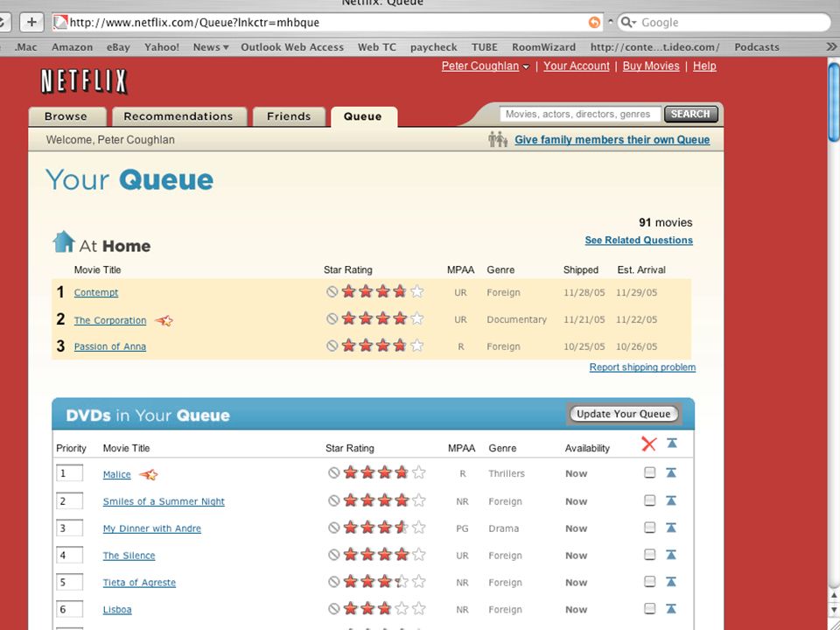
Task: Rate Lisboa four stars
Action: 402,609
